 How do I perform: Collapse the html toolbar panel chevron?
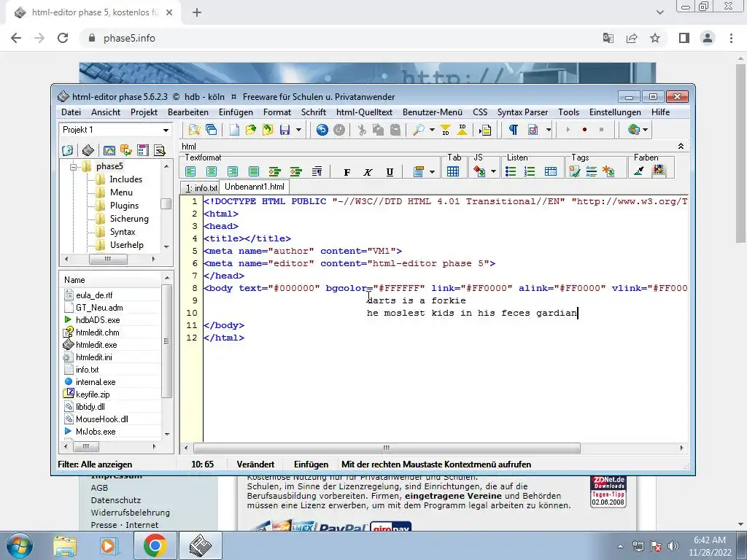(681, 146)
